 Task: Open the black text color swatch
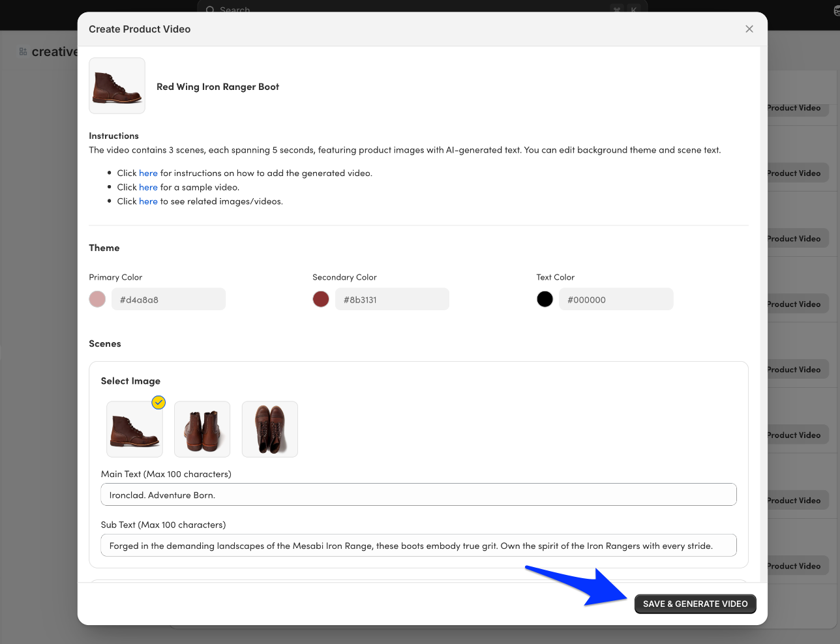pyautogui.click(x=545, y=299)
